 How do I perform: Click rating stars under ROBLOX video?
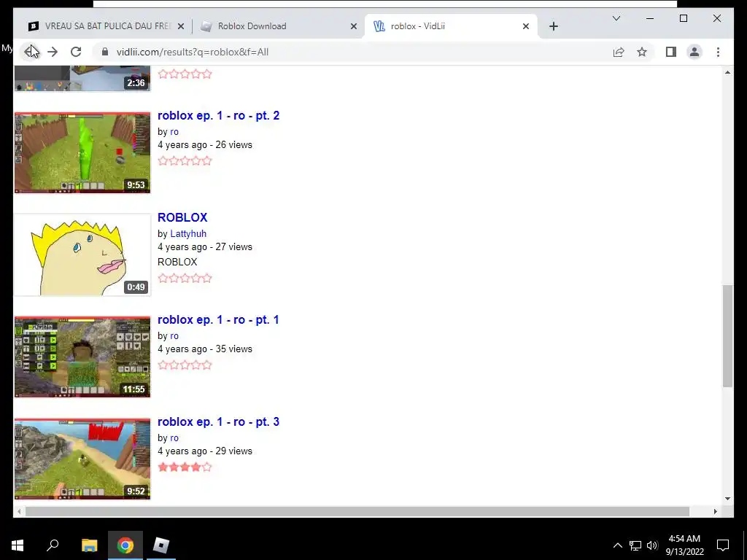[185, 278]
